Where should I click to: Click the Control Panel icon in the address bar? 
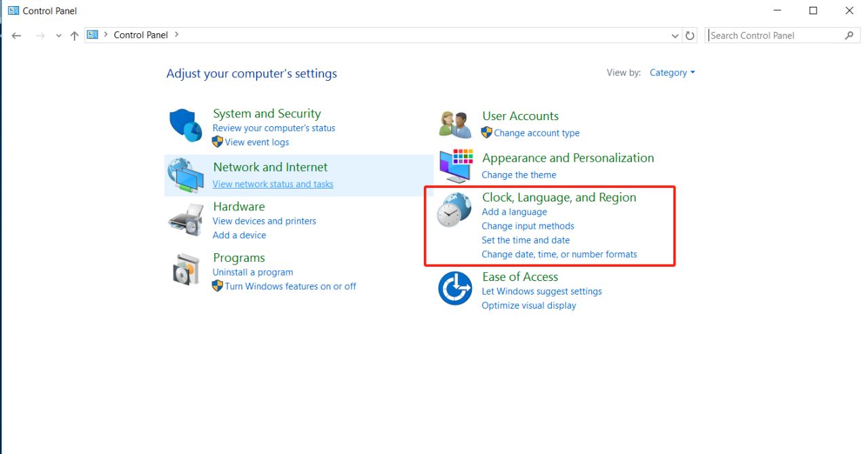tap(93, 35)
